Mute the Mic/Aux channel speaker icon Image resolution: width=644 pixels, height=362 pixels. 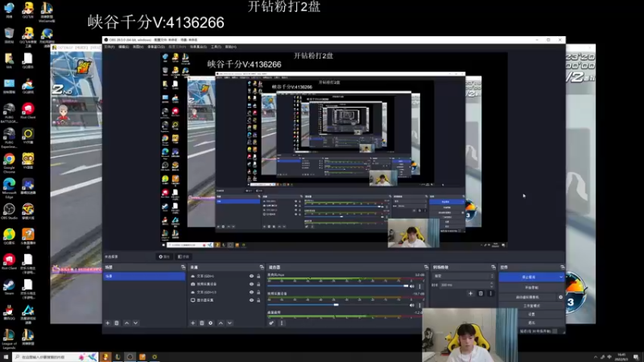(x=412, y=286)
